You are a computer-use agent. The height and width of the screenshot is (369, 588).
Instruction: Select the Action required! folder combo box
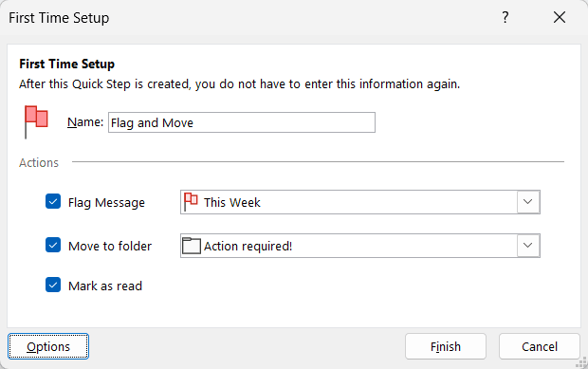click(x=360, y=246)
